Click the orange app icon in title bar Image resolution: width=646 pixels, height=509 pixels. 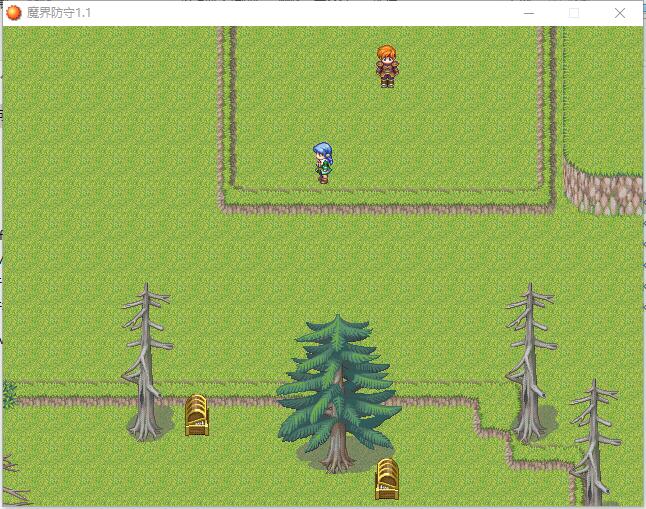(14, 13)
